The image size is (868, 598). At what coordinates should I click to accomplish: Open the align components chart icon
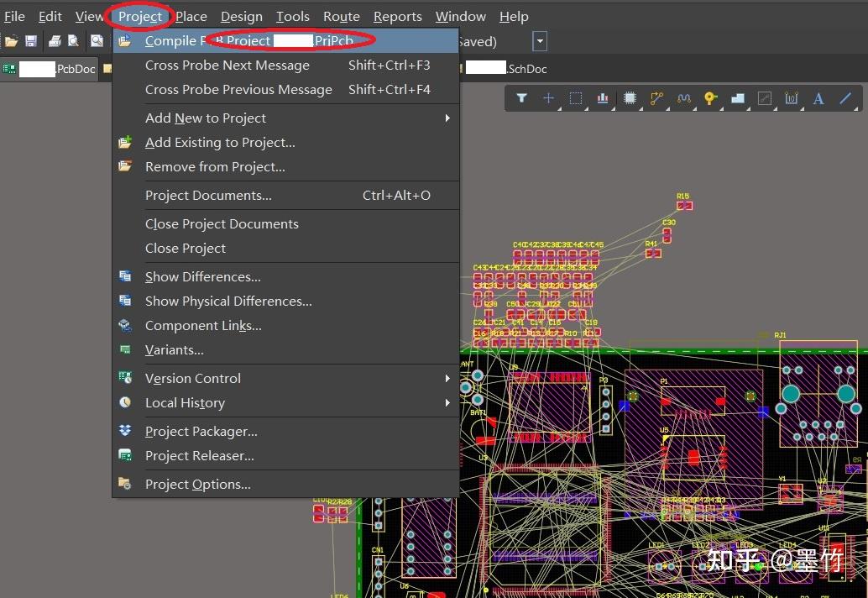603,98
